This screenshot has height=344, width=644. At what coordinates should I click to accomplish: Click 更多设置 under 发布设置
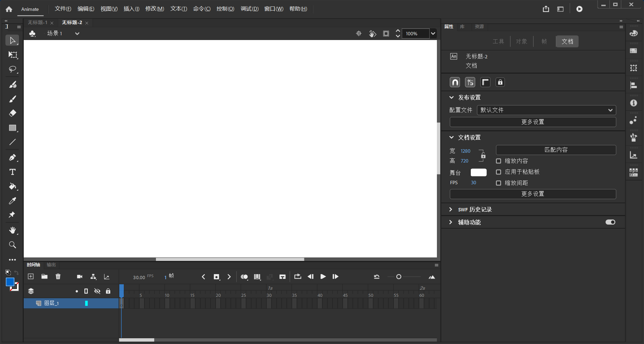533,122
